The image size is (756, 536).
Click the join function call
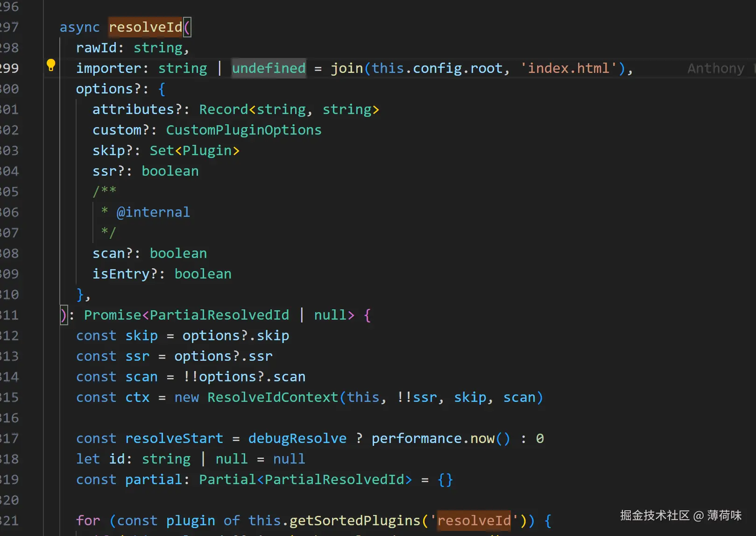pos(347,68)
